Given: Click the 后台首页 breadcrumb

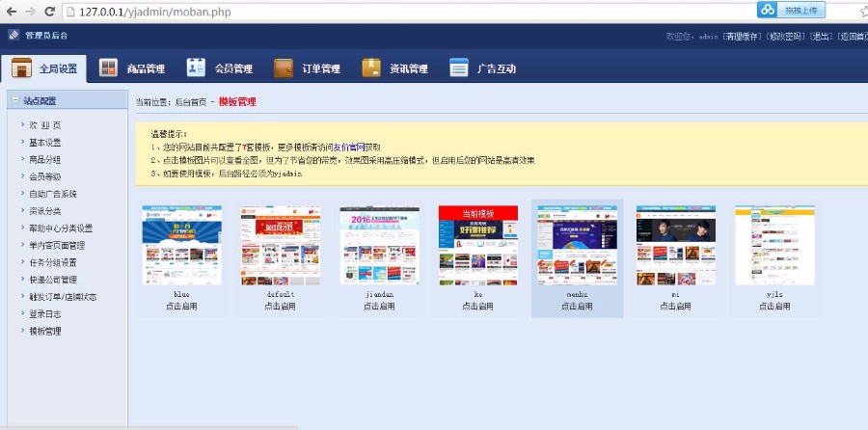Looking at the screenshot, I should pyautogui.click(x=191, y=102).
